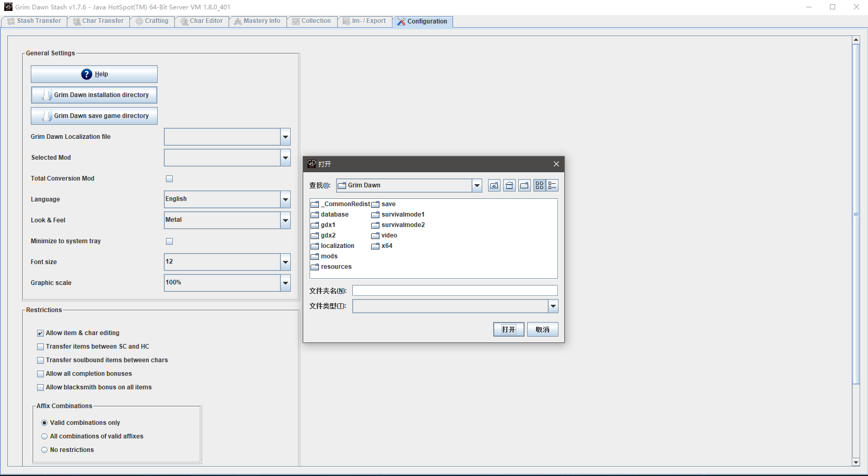Open Grim Dawn Localization file dropdown
The width and height of the screenshot is (868, 476).
pyautogui.click(x=285, y=137)
